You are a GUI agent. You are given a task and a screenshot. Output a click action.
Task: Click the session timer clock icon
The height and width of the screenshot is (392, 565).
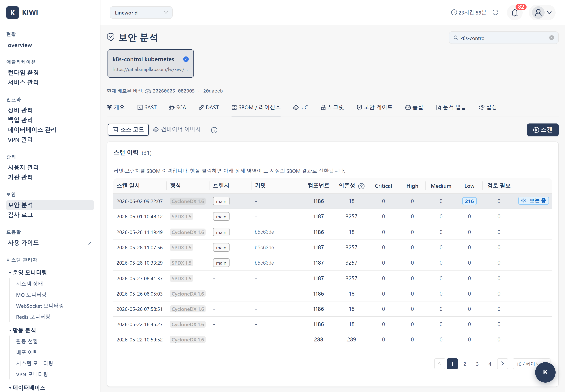click(454, 13)
